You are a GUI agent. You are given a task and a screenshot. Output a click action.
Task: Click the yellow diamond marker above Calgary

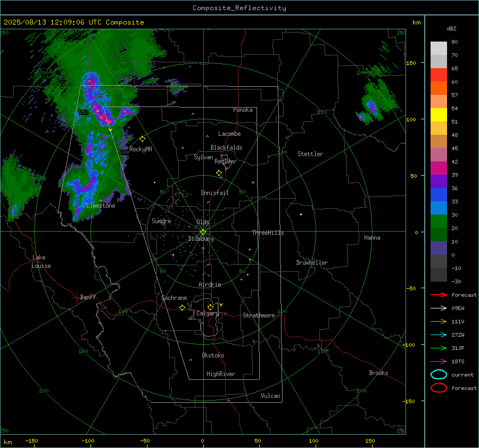210,307
